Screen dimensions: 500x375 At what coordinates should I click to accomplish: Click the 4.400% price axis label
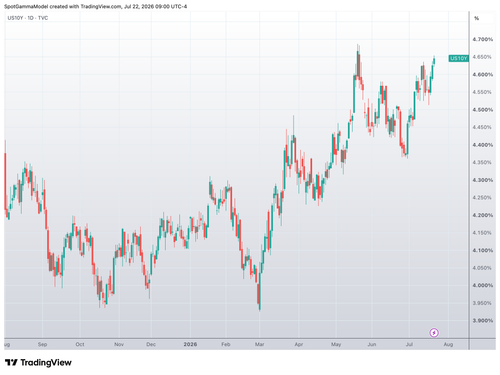[482, 145]
